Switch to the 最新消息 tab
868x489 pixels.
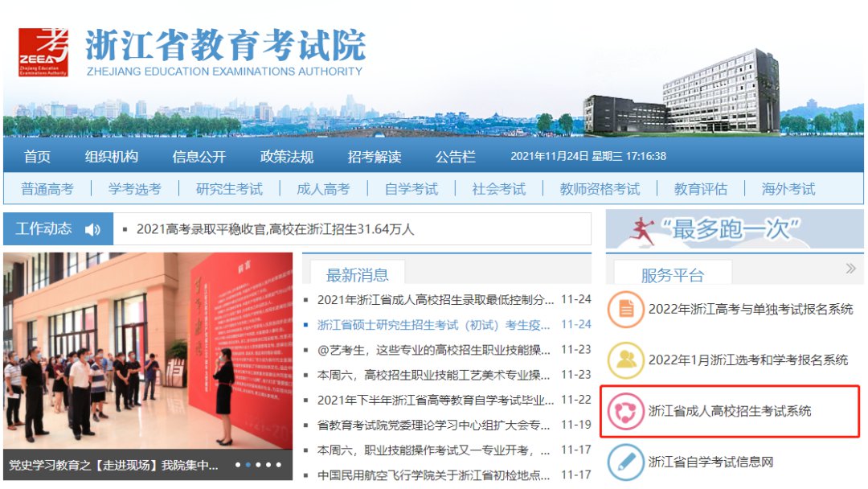(358, 275)
